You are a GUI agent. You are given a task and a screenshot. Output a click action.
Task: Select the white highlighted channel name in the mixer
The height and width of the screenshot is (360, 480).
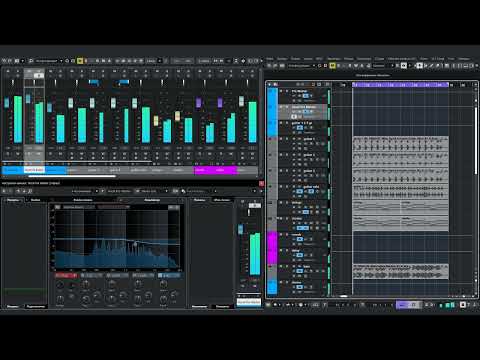pos(34,170)
